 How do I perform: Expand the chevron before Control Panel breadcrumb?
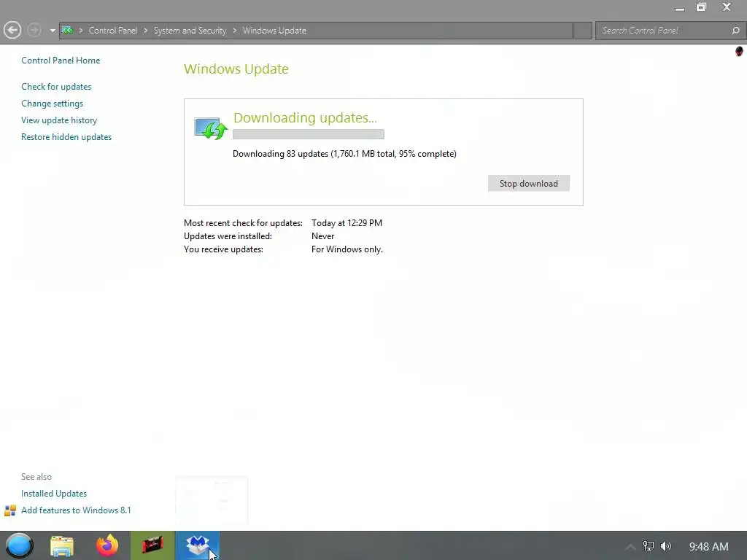(80, 31)
